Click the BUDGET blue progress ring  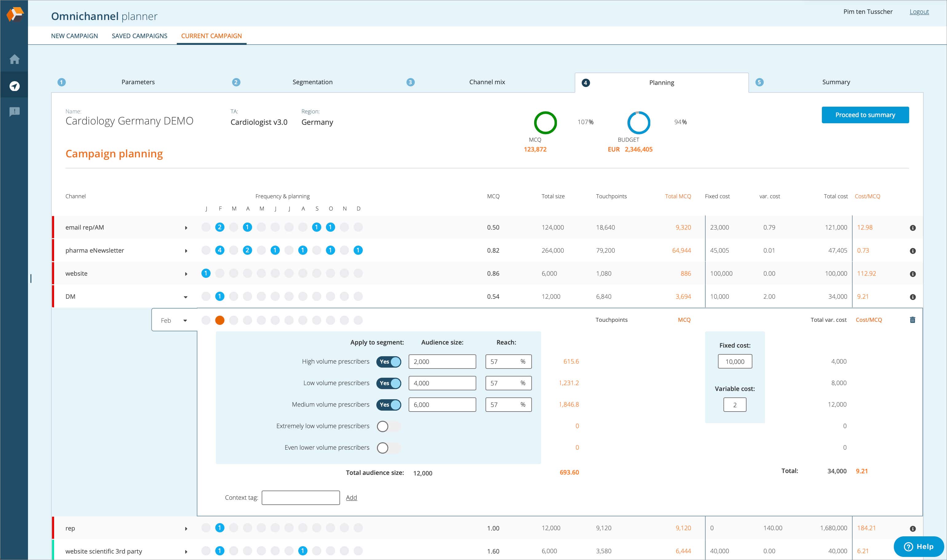[x=639, y=123]
